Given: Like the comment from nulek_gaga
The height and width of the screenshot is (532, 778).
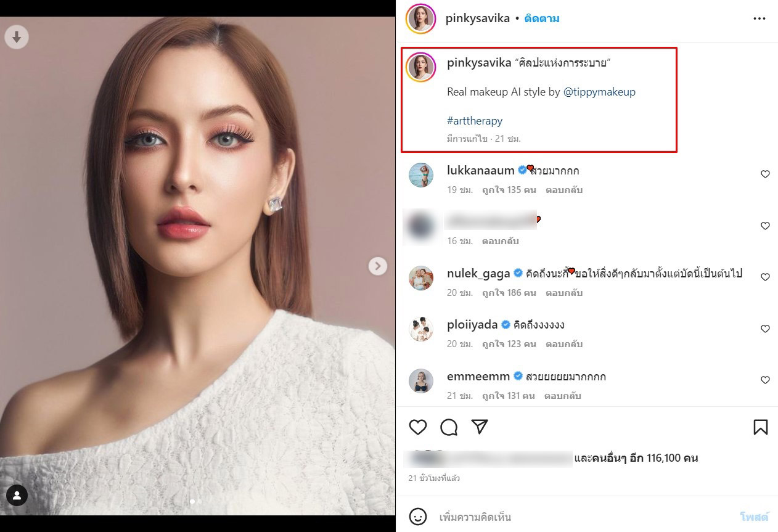Looking at the screenshot, I should pyautogui.click(x=765, y=277).
